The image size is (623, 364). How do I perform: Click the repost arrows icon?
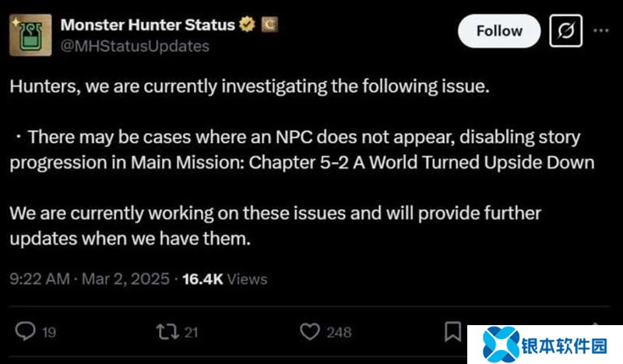point(167,332)
